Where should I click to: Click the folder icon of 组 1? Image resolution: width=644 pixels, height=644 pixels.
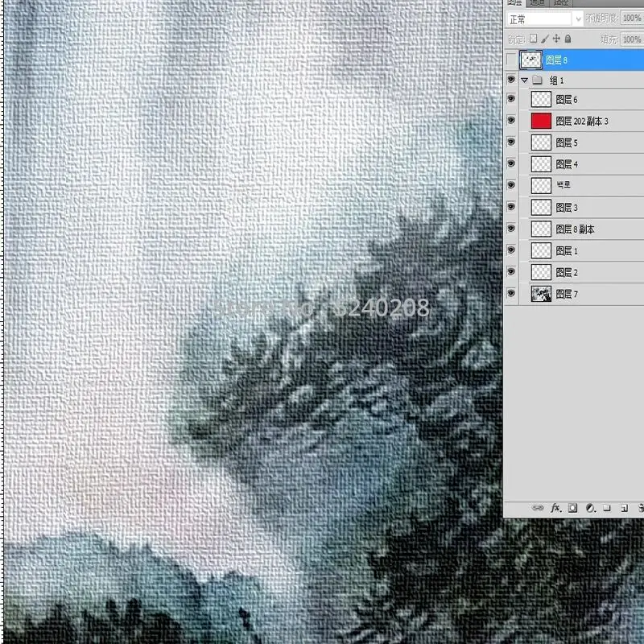pos(537,80)
